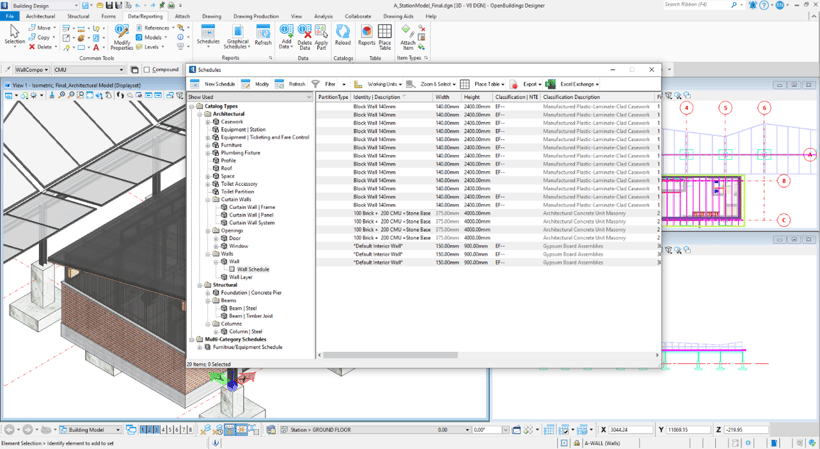Image resolution: width=820 pixels, height=449 pixels.
Task: Click the Filter funnel icon
Action: 315,84
